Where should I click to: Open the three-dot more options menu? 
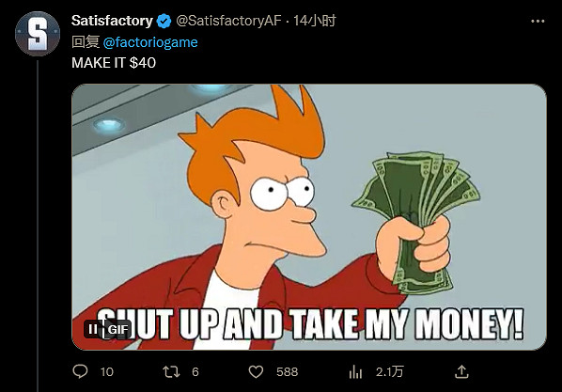(x=538, y=22)
